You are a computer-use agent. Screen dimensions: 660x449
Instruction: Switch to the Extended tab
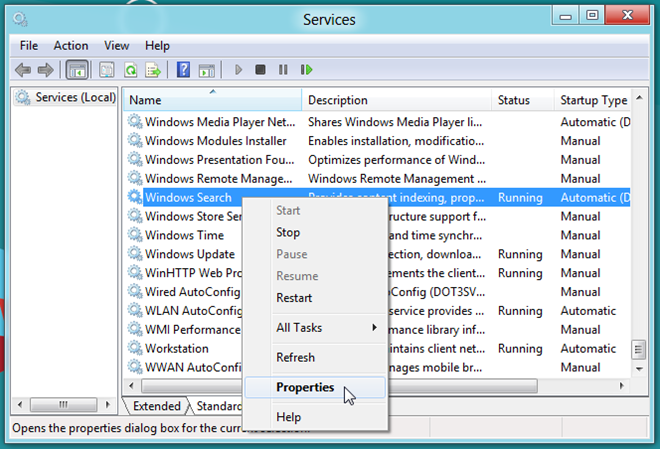point(157,406)
